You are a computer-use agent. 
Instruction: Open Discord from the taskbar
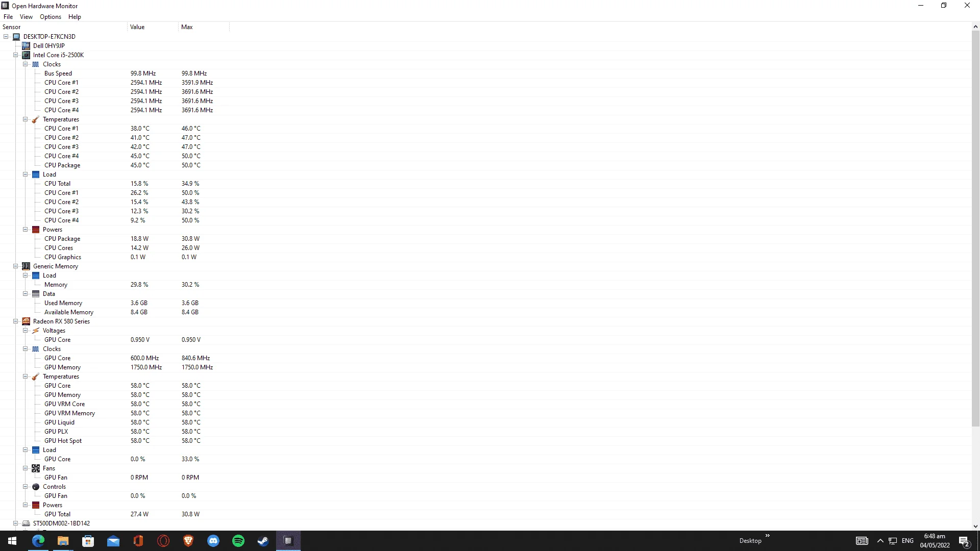[x=213, y=541]
